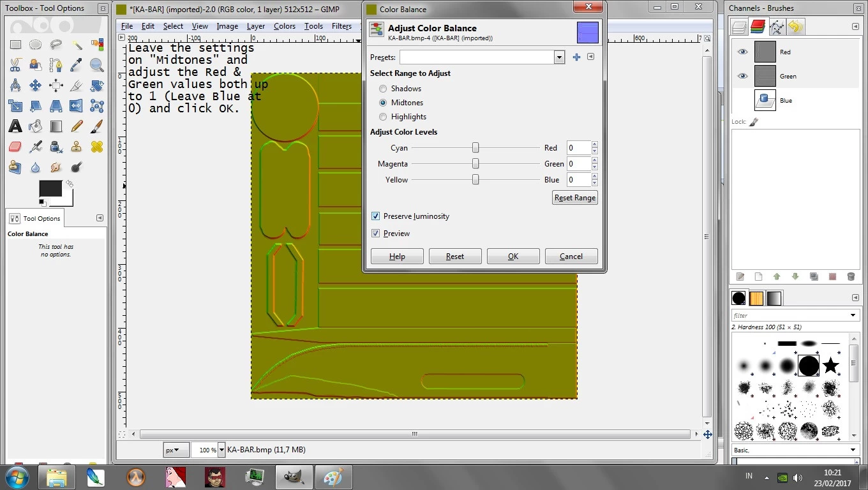Viewport: 868px width, 490px height.
Task: Open brush filter dropdown arrow
Action: point(853,315)
